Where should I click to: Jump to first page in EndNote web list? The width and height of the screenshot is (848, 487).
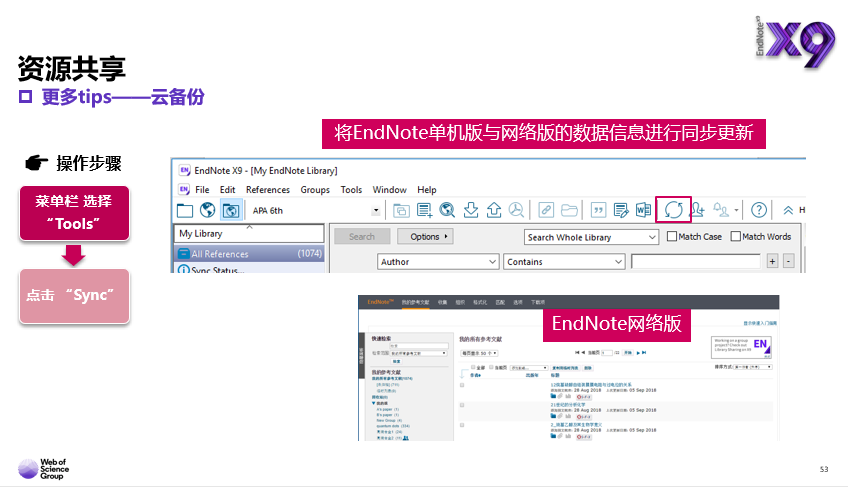pos(577,353)
